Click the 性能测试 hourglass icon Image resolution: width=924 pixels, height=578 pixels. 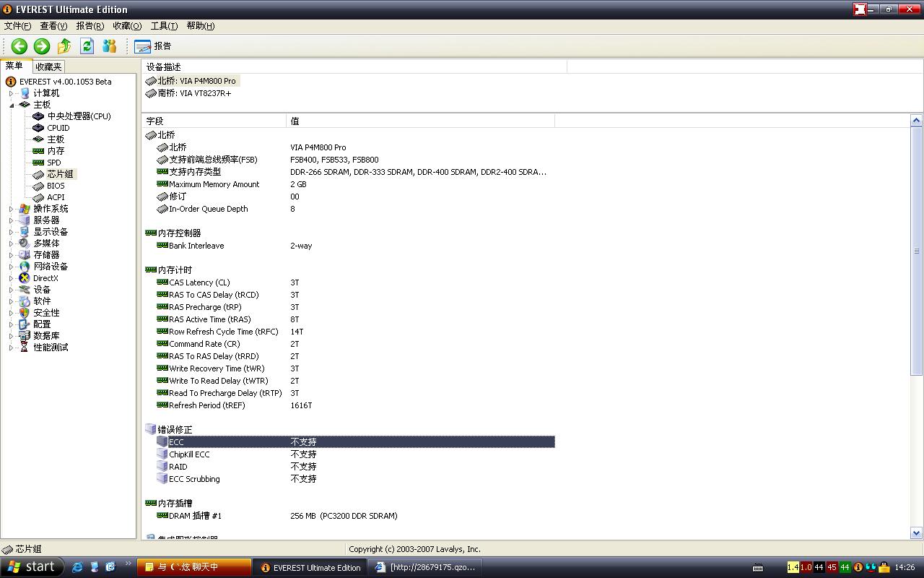click(x=25, y=348)
